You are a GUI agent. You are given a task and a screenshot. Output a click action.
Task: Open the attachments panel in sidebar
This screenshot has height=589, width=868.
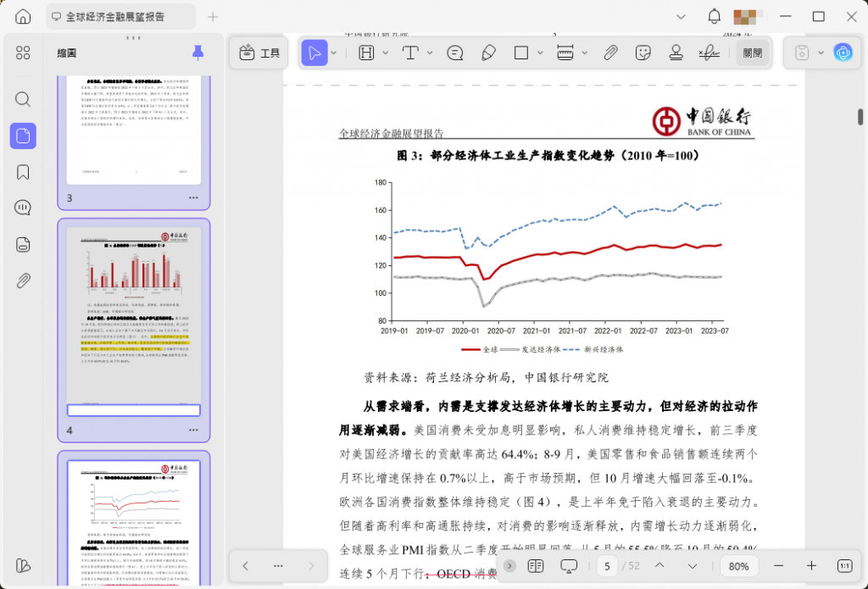23,281
